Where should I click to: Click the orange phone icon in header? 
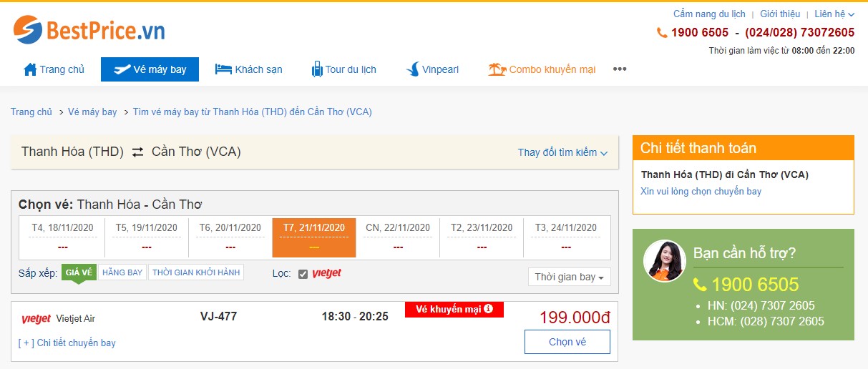[x=662, y=32]
